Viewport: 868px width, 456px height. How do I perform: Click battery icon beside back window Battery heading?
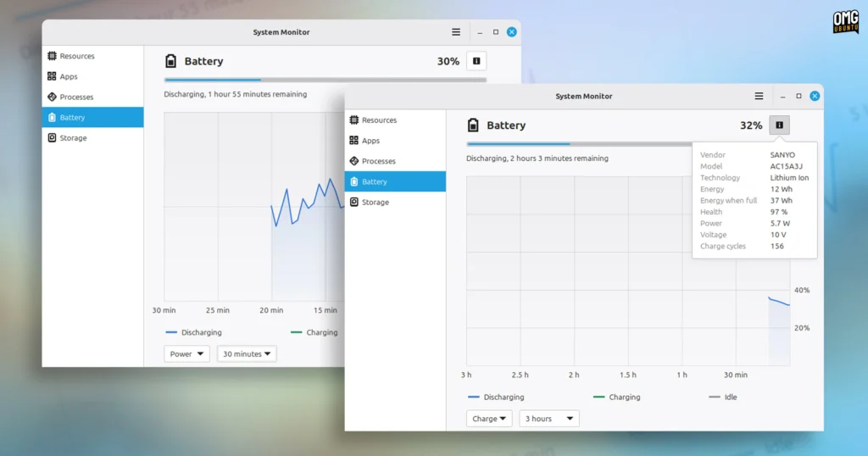171,61
